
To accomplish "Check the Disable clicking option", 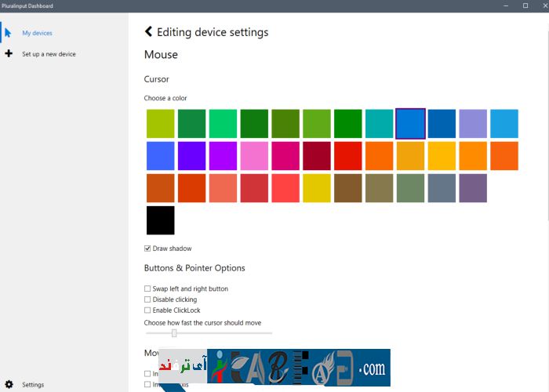I will point(148,299).
